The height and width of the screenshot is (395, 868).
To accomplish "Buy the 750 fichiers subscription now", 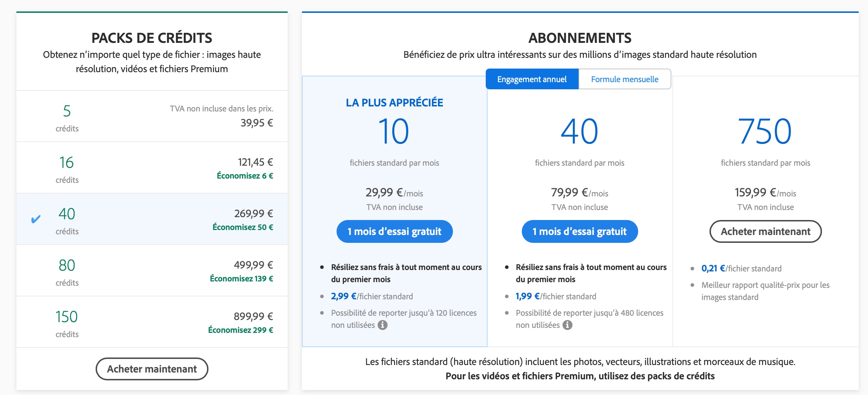I will [765, 231].
